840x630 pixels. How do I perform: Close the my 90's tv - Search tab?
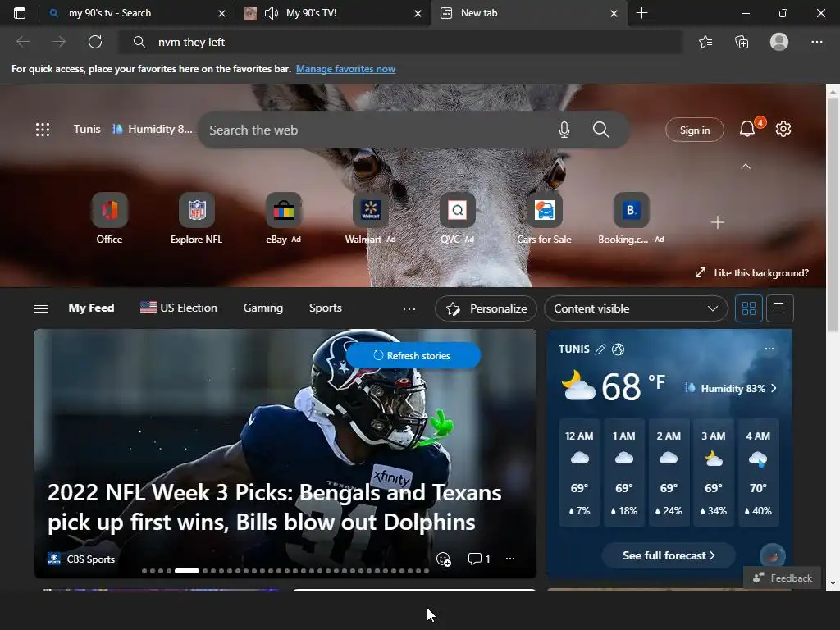221,13
